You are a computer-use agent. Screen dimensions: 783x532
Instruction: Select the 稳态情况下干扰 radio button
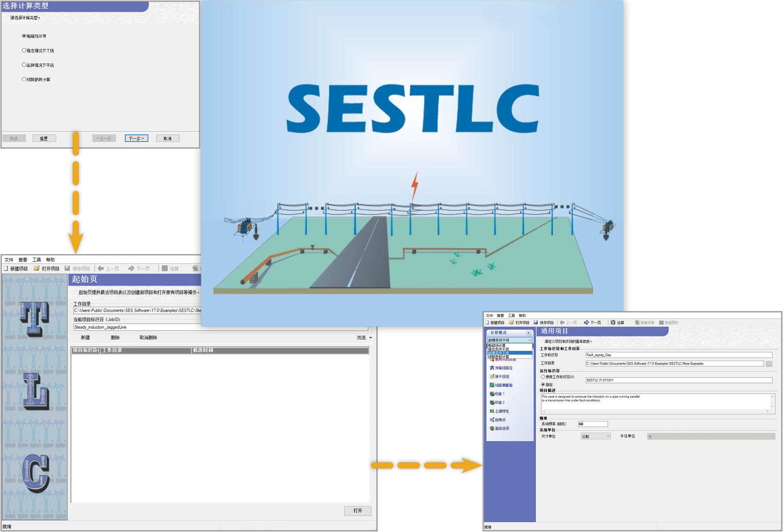click(x=24, y=50)
